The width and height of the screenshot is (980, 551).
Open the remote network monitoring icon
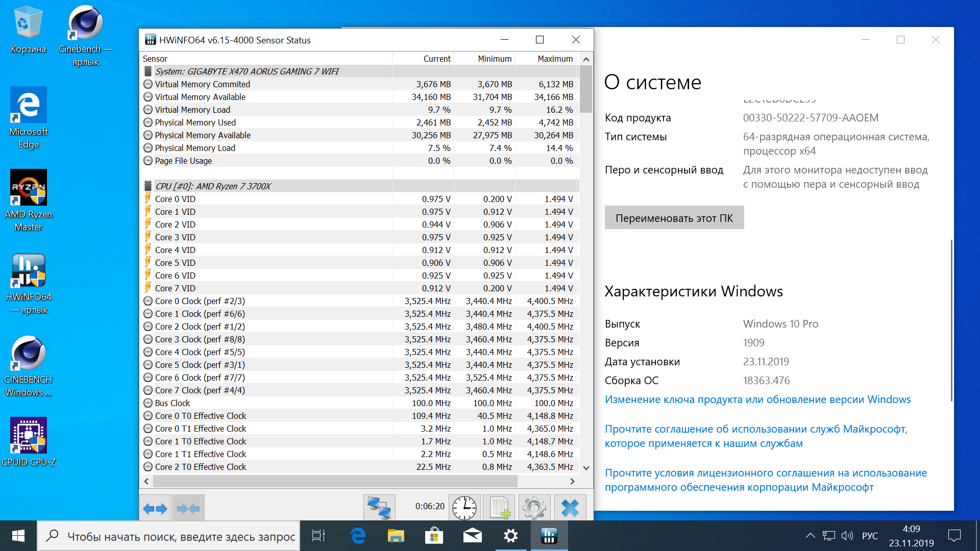click(379, 508)
